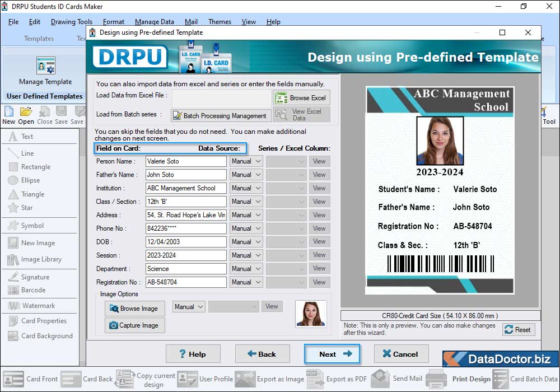Click the Manage Template icon
This screenshot has width=560, height=392.
[46, 66]
